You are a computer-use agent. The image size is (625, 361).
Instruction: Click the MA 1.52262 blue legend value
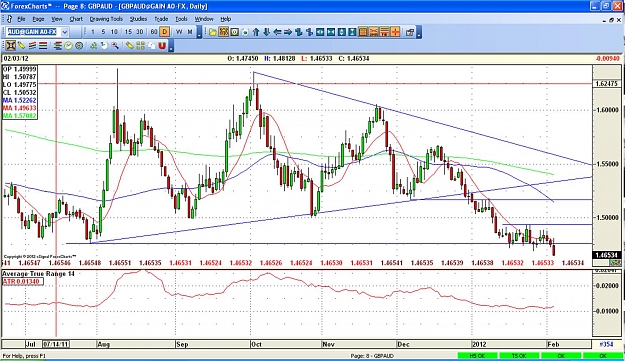click(x=20, y=100)
